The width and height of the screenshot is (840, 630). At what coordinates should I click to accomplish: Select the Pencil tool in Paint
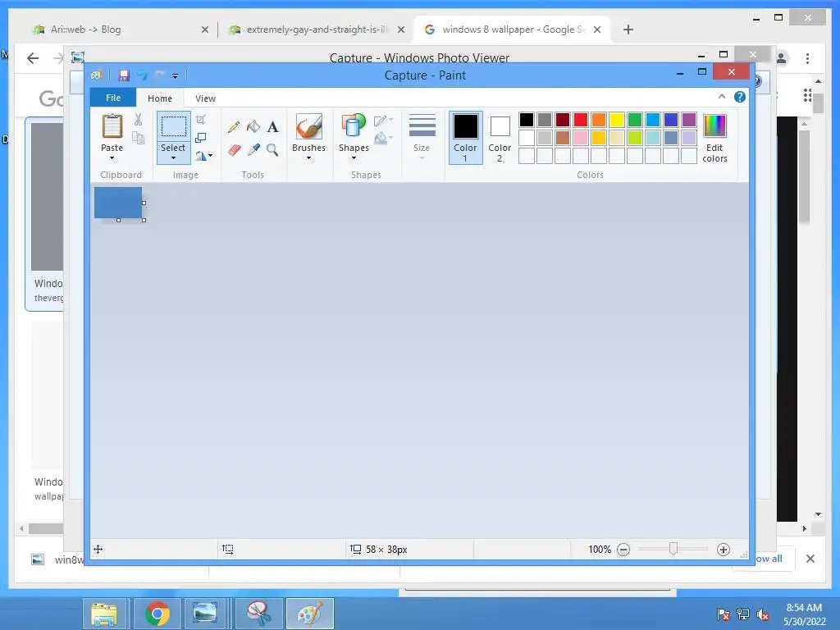click(x=234, y=127)
